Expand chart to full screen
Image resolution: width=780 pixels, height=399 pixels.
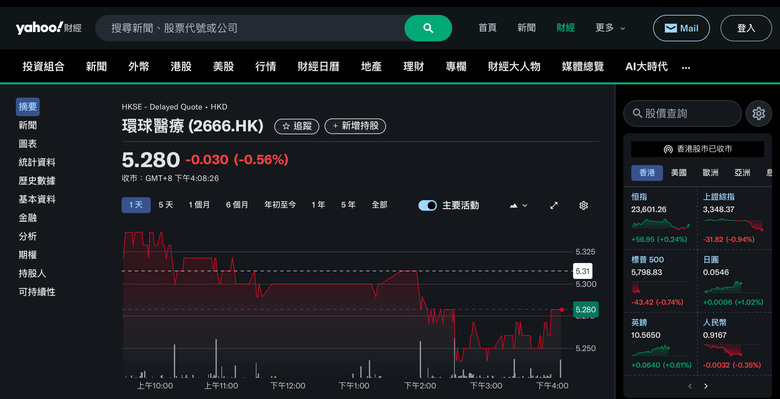click(554, 205)
